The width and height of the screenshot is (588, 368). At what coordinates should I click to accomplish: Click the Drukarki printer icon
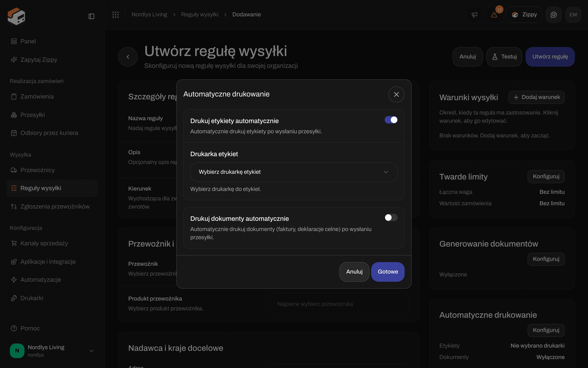click(14, 298)
